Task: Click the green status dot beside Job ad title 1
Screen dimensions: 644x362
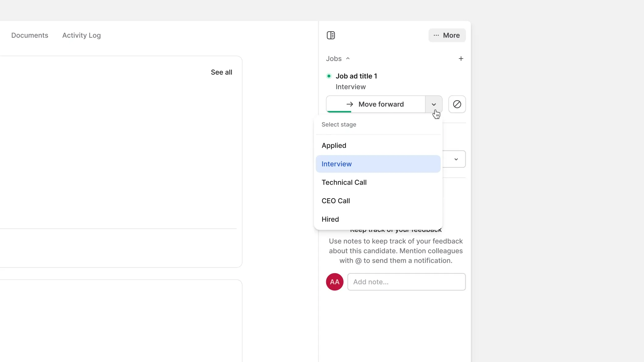Action: tap(329, 76)
